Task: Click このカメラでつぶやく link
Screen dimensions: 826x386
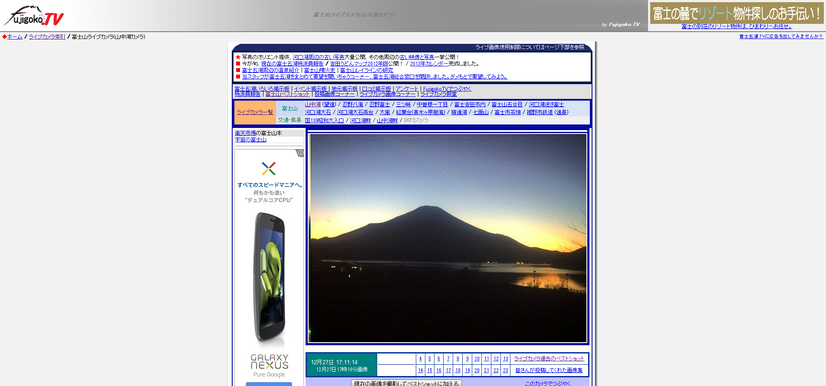Action: [548, 383]
